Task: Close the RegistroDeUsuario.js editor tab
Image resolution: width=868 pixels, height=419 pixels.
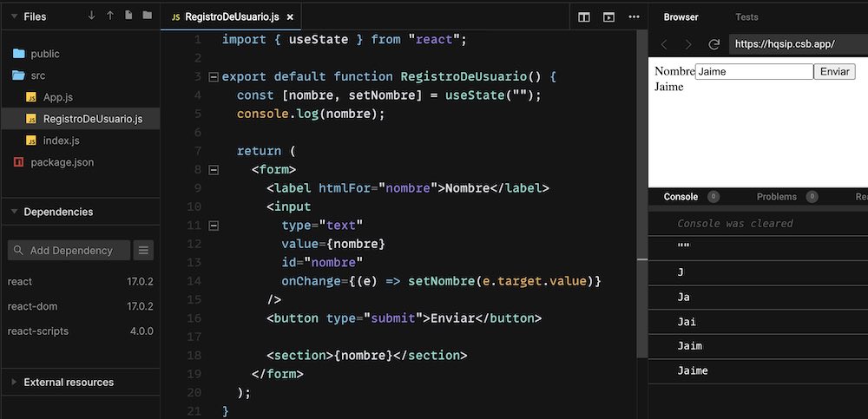Action: click(289, 16)
